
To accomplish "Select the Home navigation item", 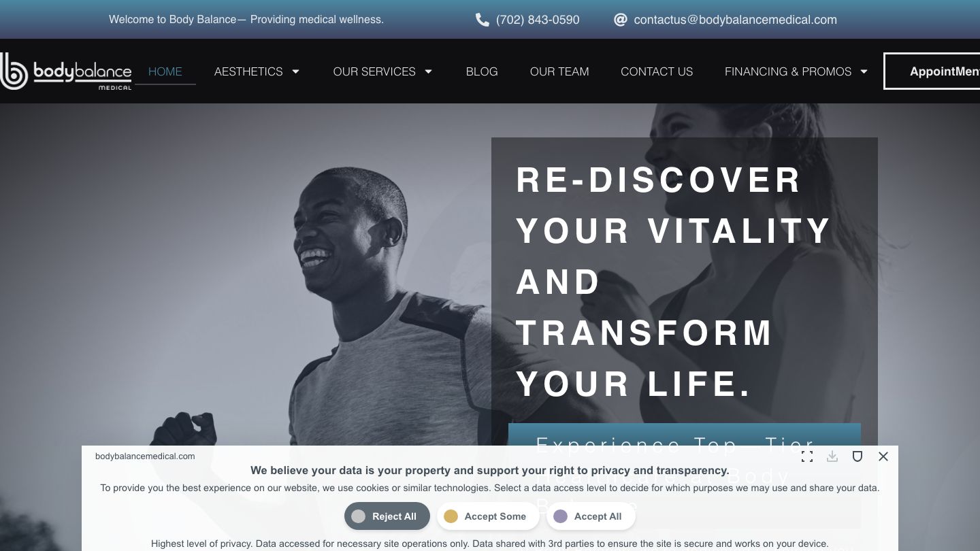I will 165,71.
